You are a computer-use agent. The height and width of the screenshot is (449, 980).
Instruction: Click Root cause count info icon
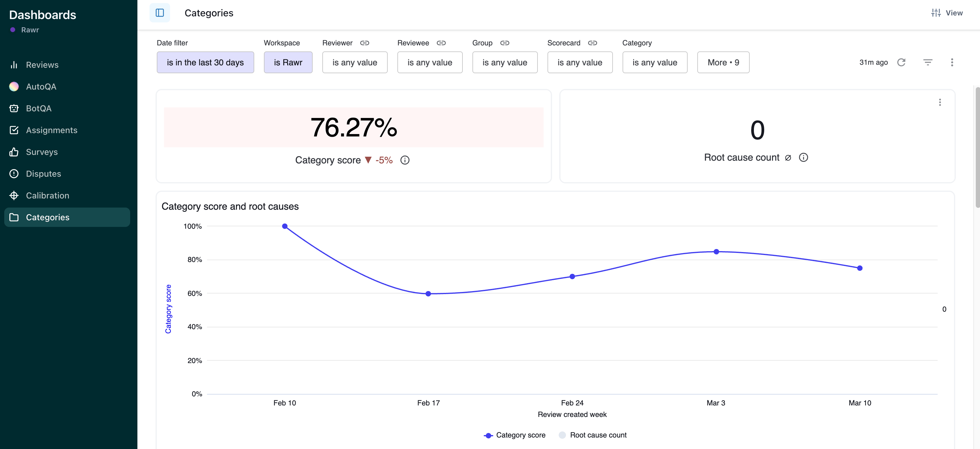(804, 157)
